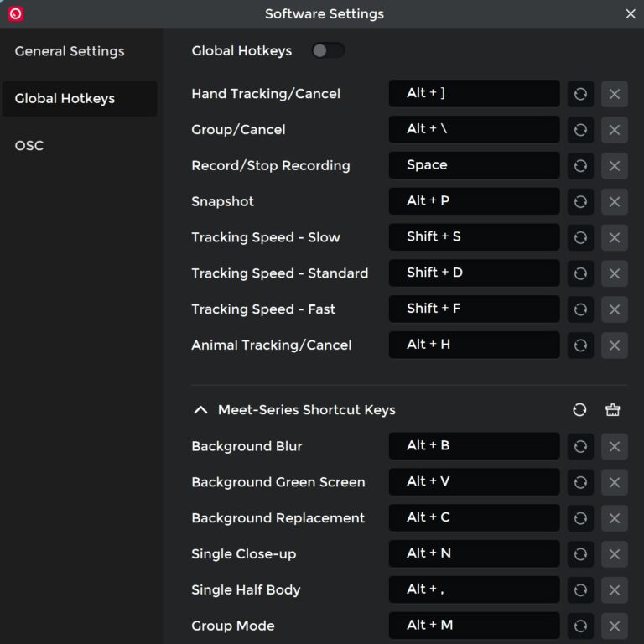Clear the Tracking Speed - Fast hotkey
The width and height of the screenshot is (644, 644).
pos(614,309)
